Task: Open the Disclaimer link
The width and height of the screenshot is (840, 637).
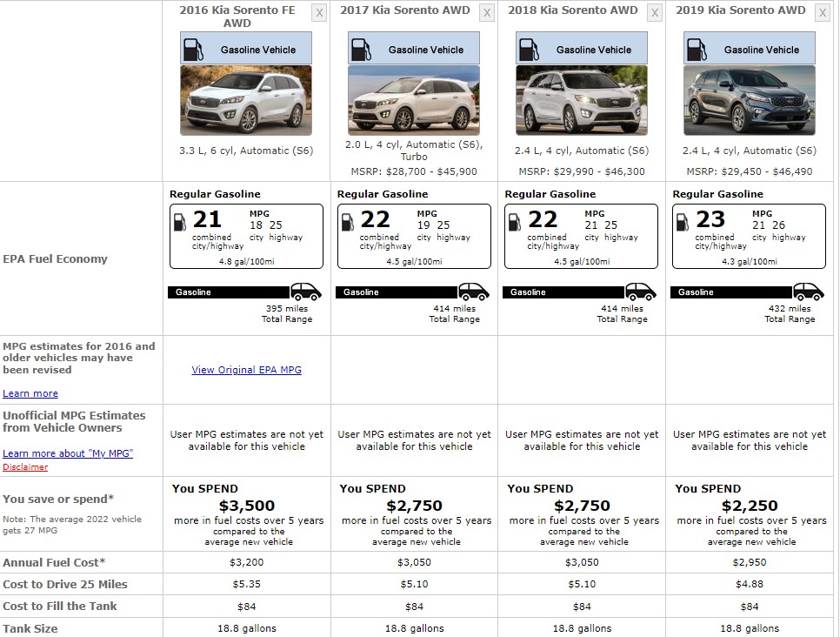Action: coord(25,467)
